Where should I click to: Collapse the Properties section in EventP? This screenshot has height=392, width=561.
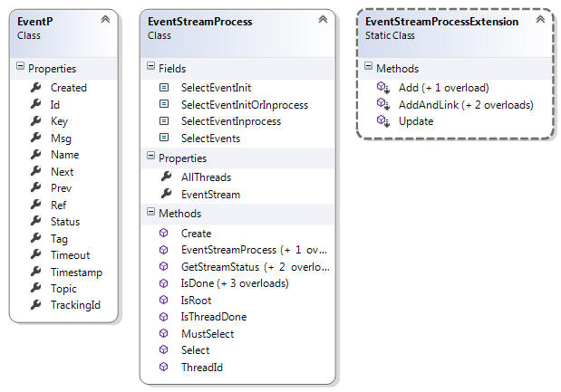(21, 66)
